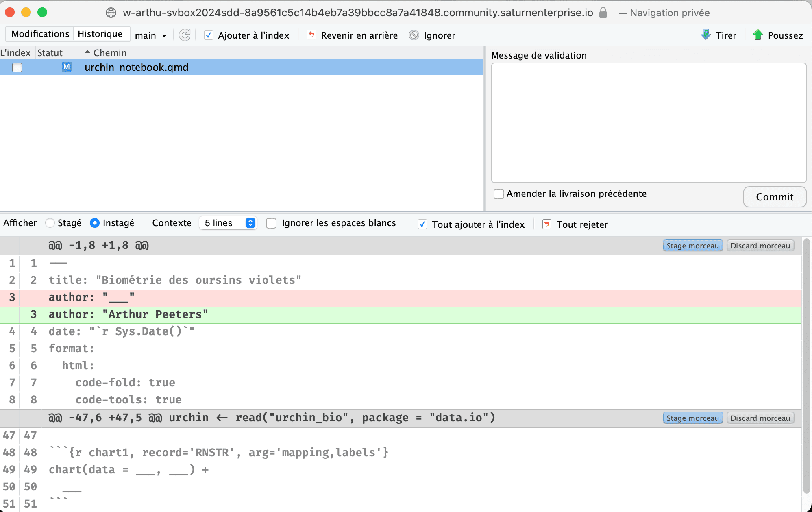Click the code-fold: true line
This screenshot has height=512, width=812.
pyautogui.click(x=125, y=383)
